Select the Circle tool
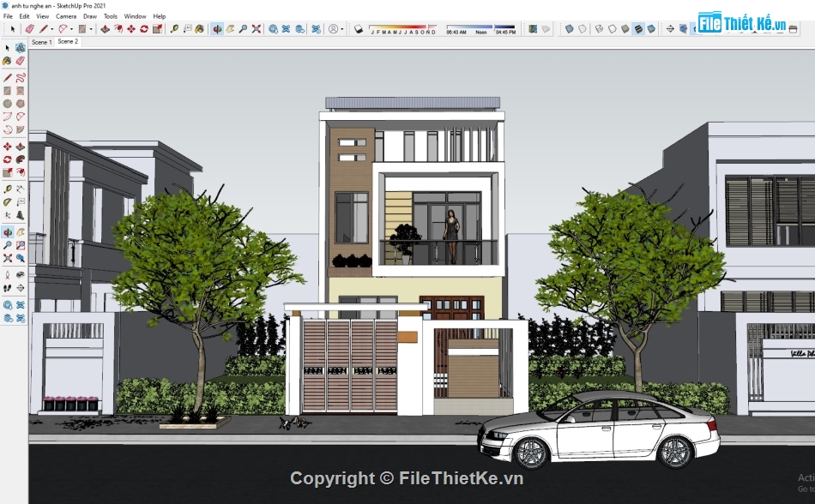 [x=7, y=104]
